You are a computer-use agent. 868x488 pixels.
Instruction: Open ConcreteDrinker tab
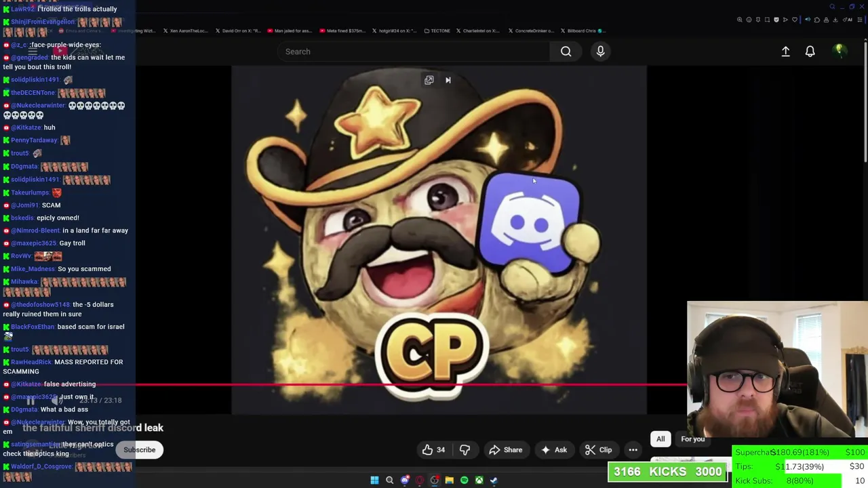click(530, 30)
